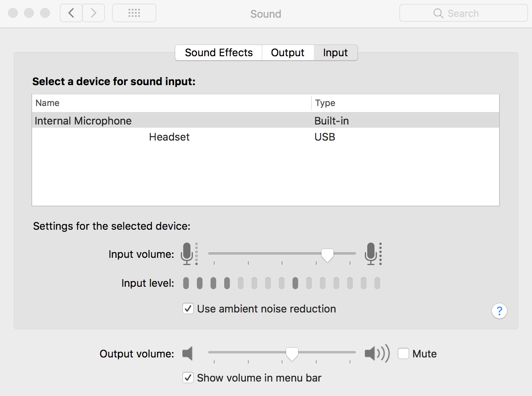Click the USB type cell
The width and height of the screenshot is (532, 396).
point(325,137)
